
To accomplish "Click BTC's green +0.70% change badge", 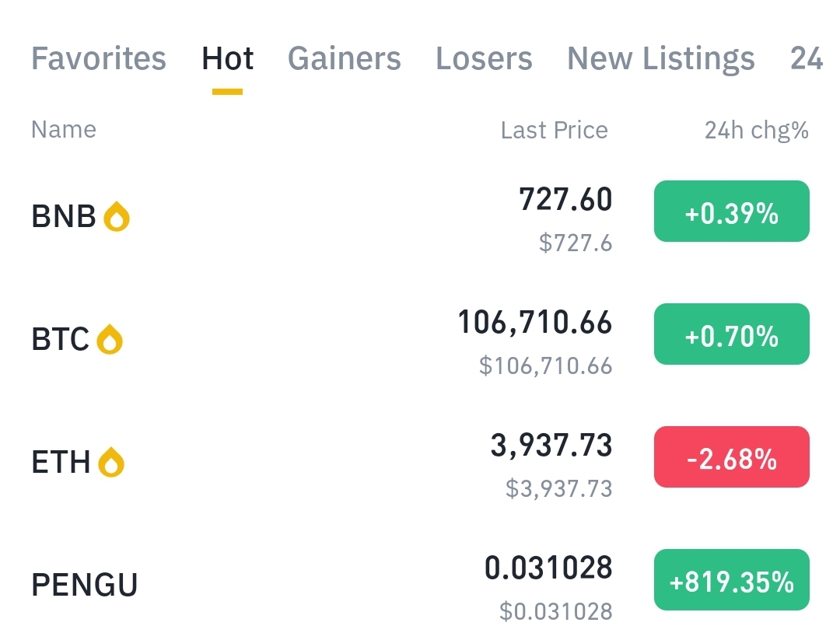I will click(x=731, y=334).
